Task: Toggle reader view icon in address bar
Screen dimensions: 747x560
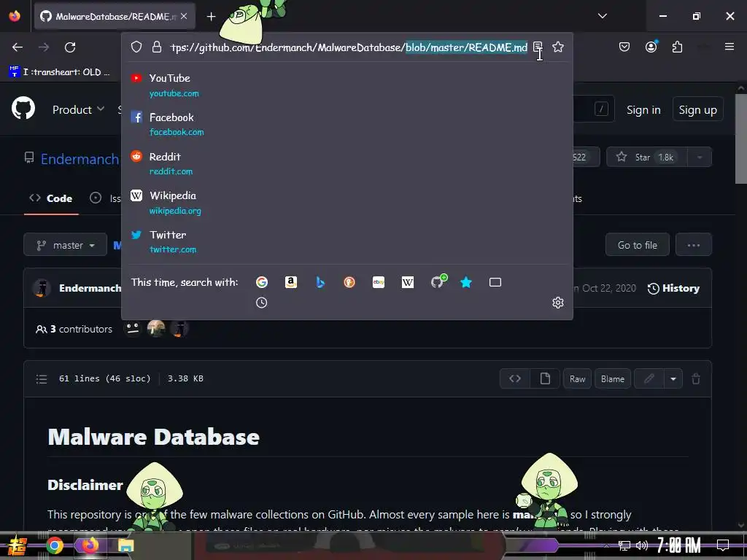Action: (538, 47)
